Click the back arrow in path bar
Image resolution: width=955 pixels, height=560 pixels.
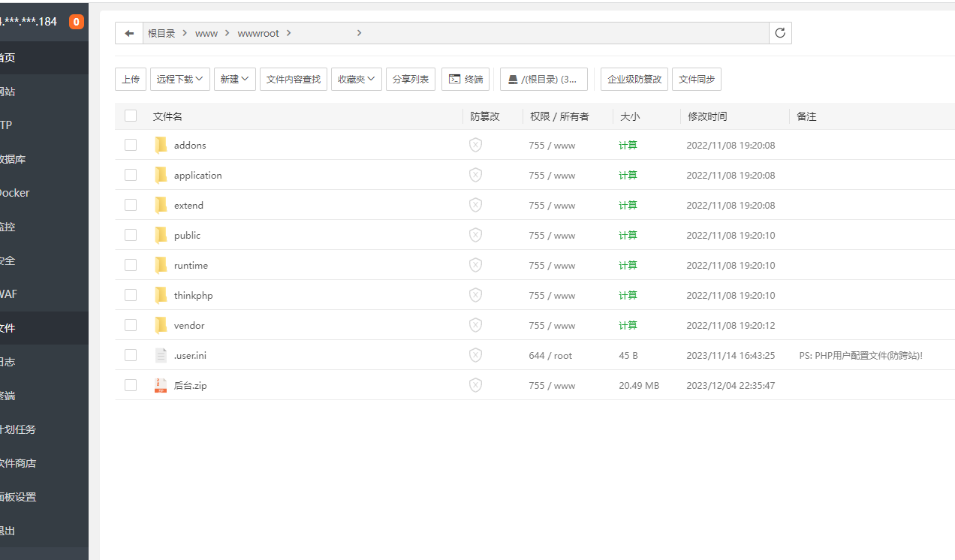click(x=129, y=33)
